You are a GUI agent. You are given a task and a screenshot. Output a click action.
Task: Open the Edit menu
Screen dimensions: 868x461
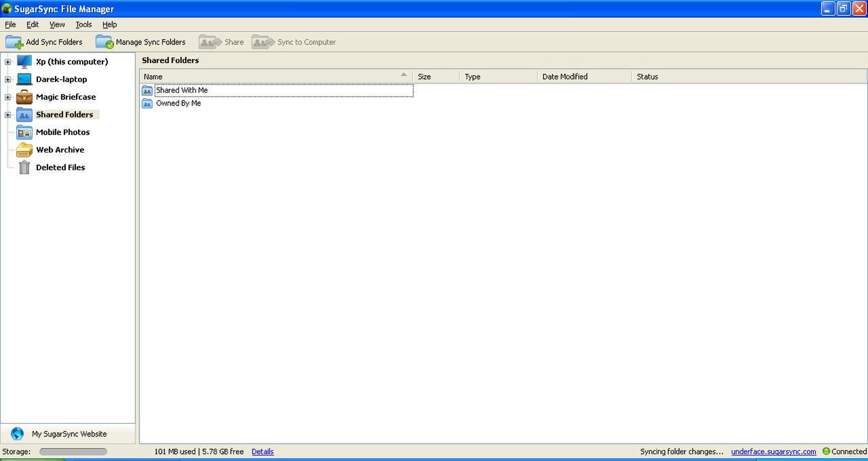tap(33, 24)
